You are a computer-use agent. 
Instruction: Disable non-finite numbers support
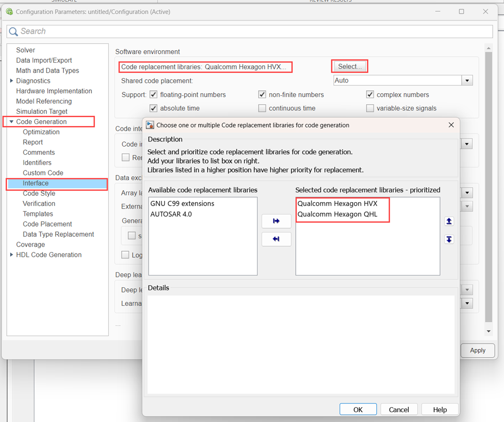coord(262,95)
